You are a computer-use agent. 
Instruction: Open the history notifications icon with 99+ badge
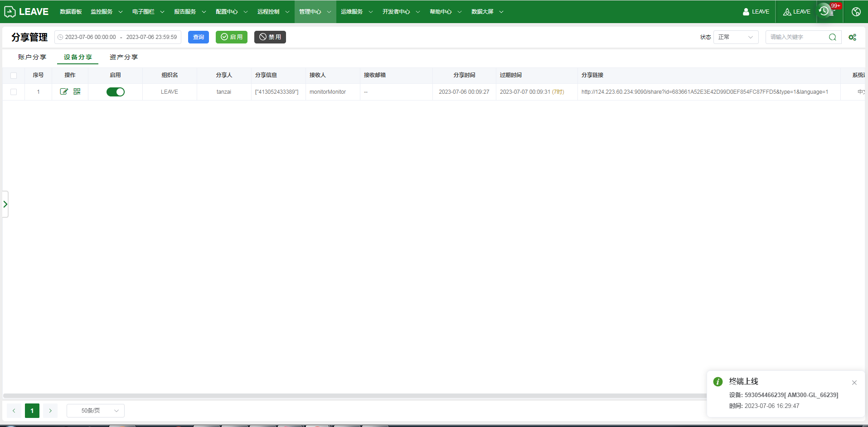coord(825,11)
